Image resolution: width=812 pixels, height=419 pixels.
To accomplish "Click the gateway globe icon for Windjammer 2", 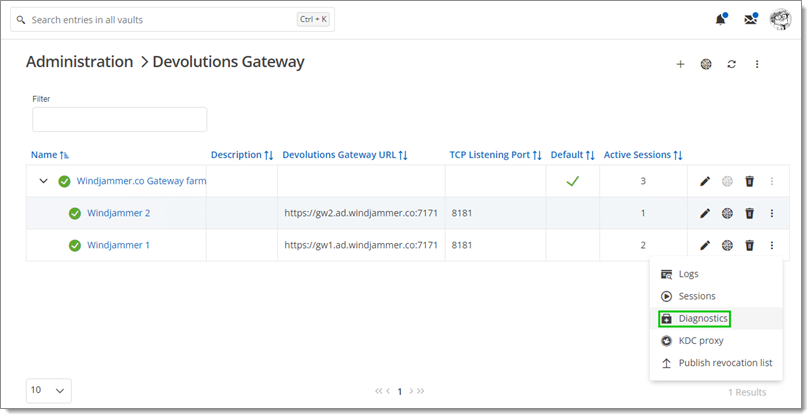I will pos(727,213).
